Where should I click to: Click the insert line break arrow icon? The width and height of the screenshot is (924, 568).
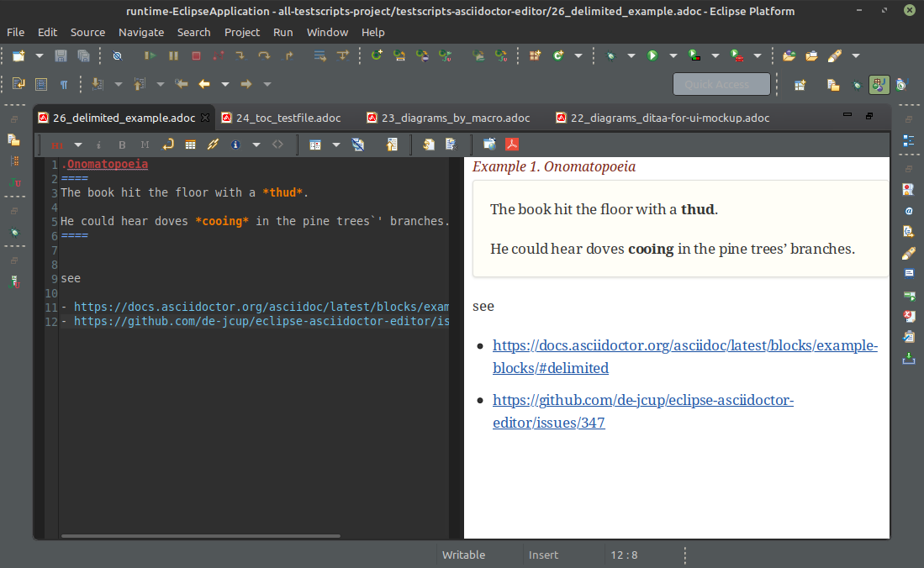[168, 145]
